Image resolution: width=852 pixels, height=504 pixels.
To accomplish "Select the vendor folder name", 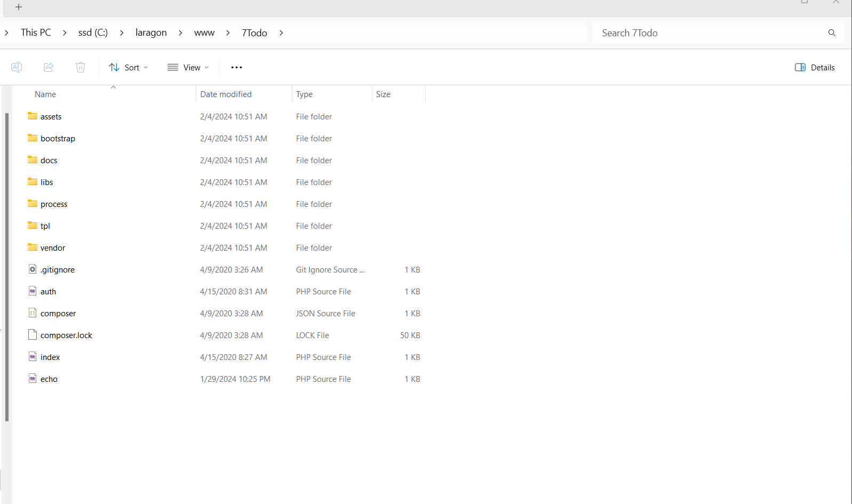I will [53, 248].
